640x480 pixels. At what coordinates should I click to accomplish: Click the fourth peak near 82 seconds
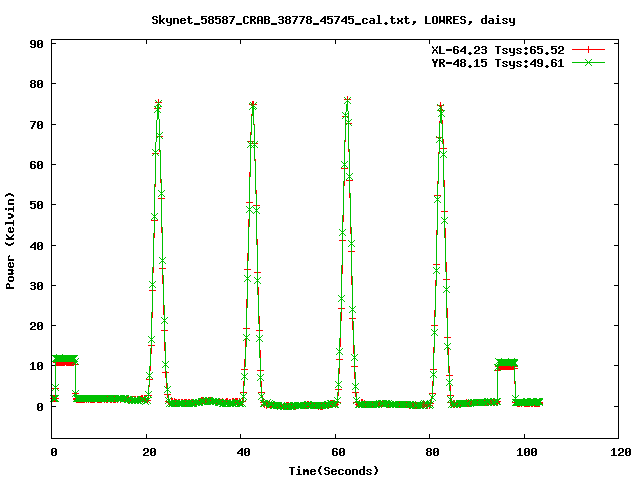tap(440, 107)
